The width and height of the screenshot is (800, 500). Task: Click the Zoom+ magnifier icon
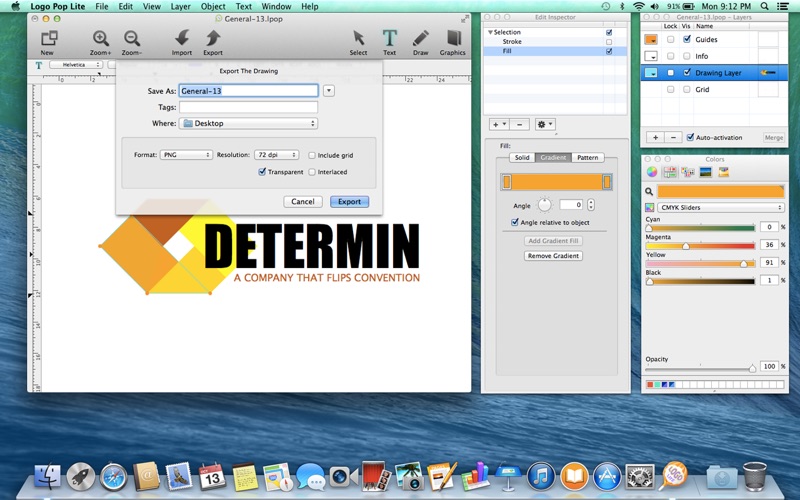(101, 38)
